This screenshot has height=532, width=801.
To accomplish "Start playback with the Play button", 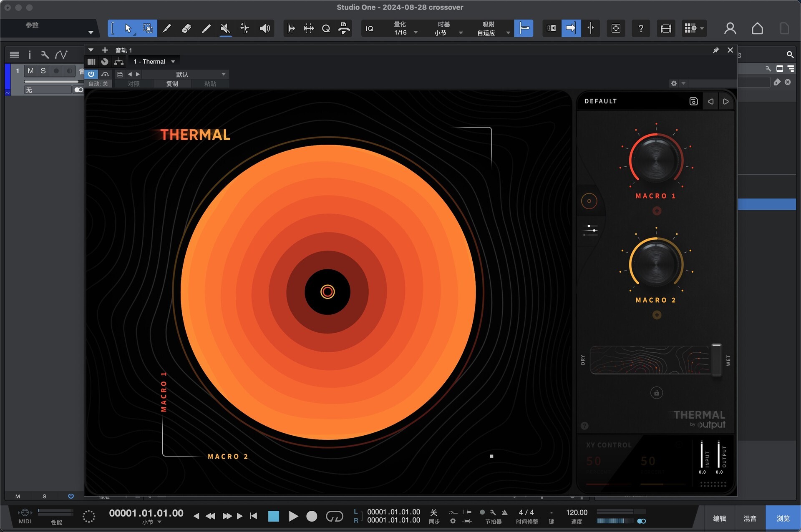I will point(293,517).
